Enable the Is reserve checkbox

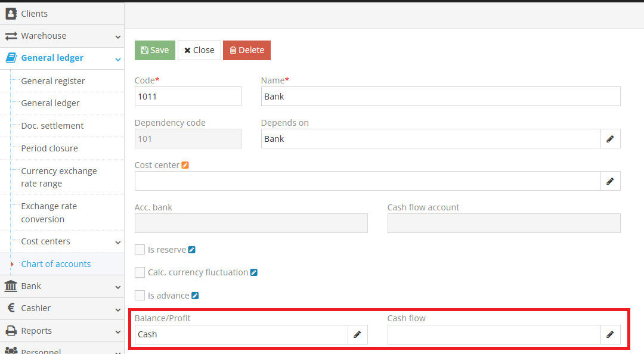coord(140,250)
